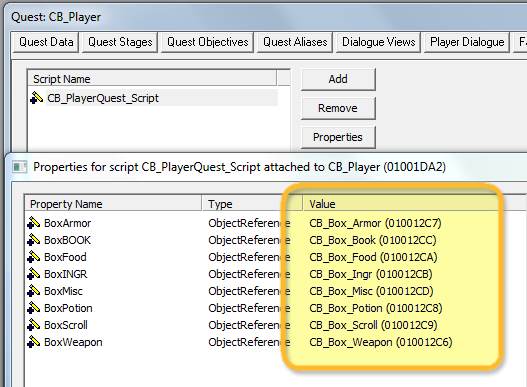
Task: Click value CB_Box_Food (010012CA)
Action: pyautogui.click(x=373, y=257)
